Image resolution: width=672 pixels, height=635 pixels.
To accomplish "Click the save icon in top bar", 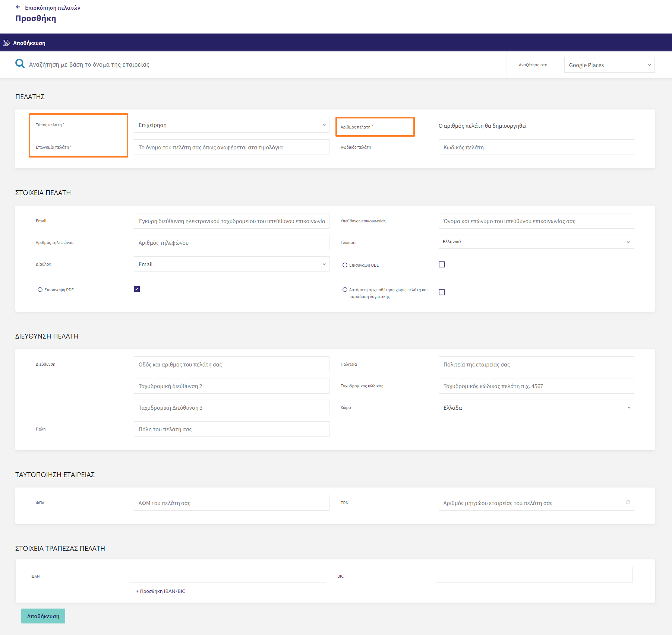I will 6,43.
